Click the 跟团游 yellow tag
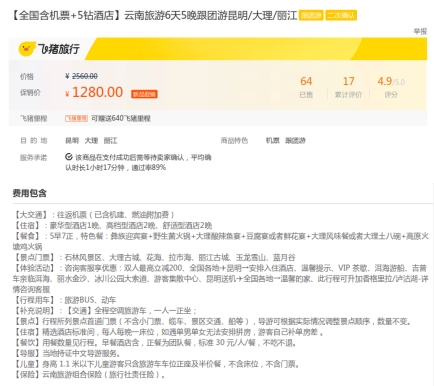Image resolution: width=434 pixels, height=386 pixels. point(311,15)
